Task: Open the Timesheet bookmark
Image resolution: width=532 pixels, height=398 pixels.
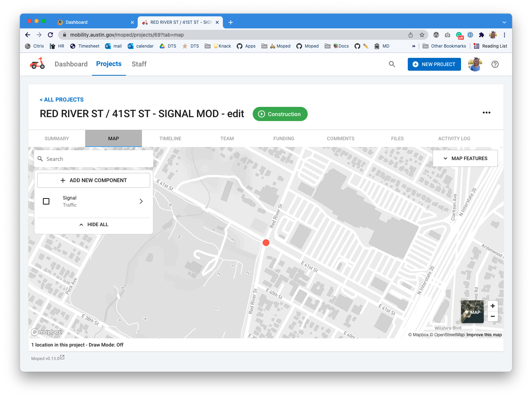Action: click(x=84, y=46)
